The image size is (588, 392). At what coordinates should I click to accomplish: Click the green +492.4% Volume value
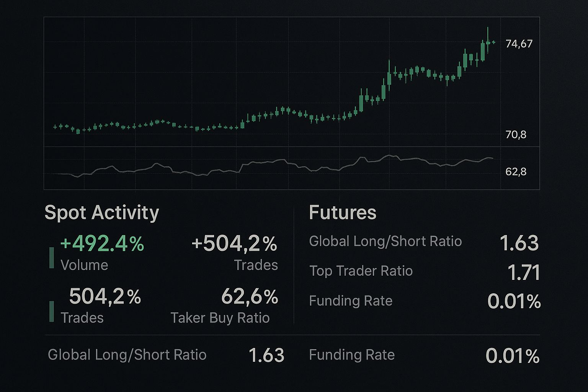(x=102, y=243)
